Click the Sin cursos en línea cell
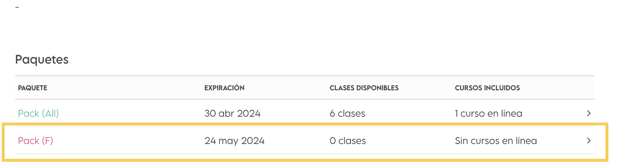The height and width of the screenshot is (162, 644). 496,141
